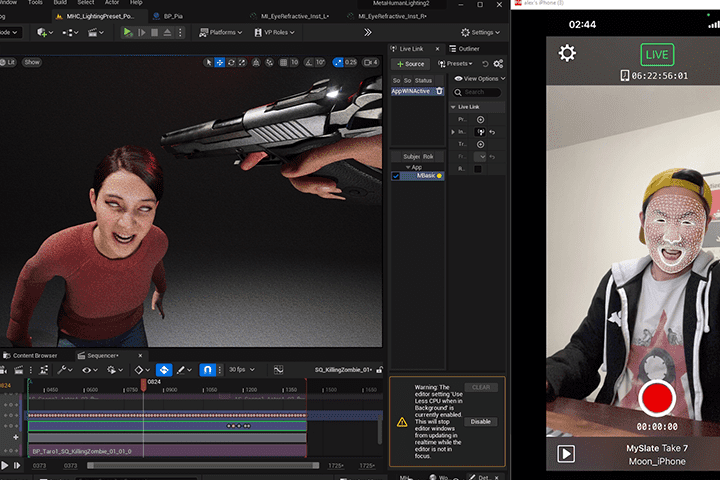Click the Sequencer step forward button
Viewport: 720px width, 480px height.
pos(17,465)
